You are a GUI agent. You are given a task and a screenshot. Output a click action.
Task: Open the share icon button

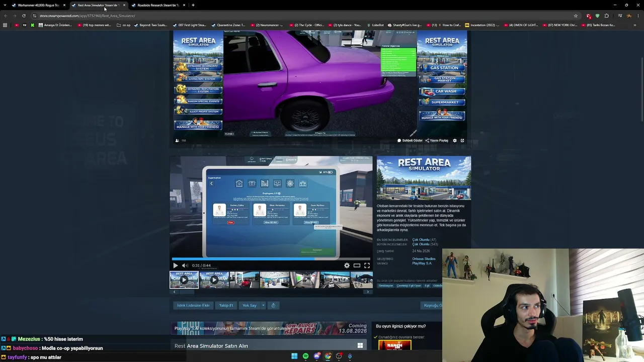(x=273, y=305)
